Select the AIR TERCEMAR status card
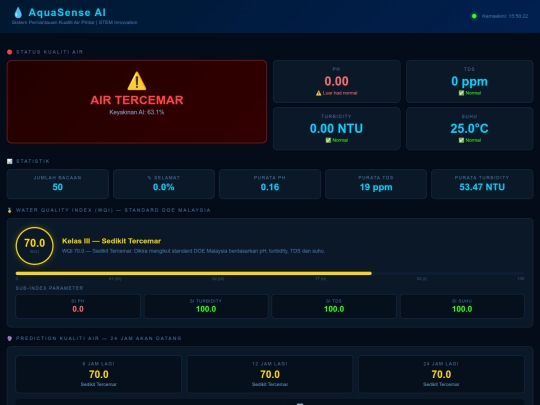540x405 pixels. tap(137, 102)
